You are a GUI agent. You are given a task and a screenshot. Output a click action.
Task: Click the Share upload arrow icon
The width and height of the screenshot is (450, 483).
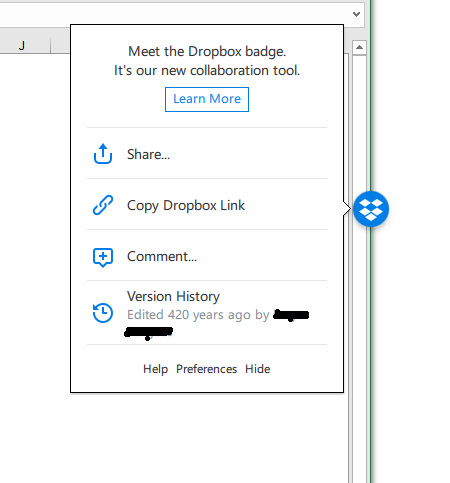tap(103, 154)
